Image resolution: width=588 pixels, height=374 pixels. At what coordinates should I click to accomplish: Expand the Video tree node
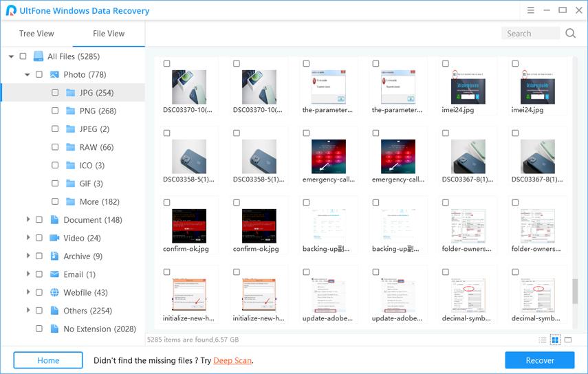(x=28, y=237)
